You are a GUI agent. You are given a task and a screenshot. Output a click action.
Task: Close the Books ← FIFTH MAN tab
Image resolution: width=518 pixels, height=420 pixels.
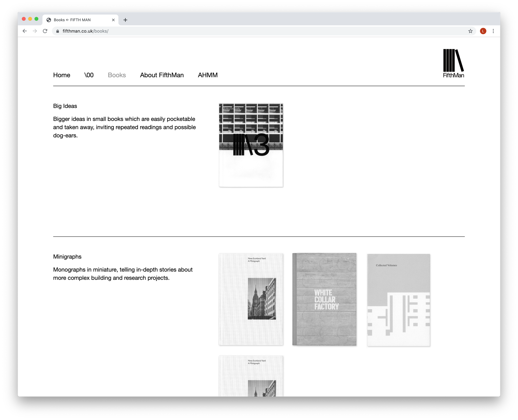coord(113,20)
